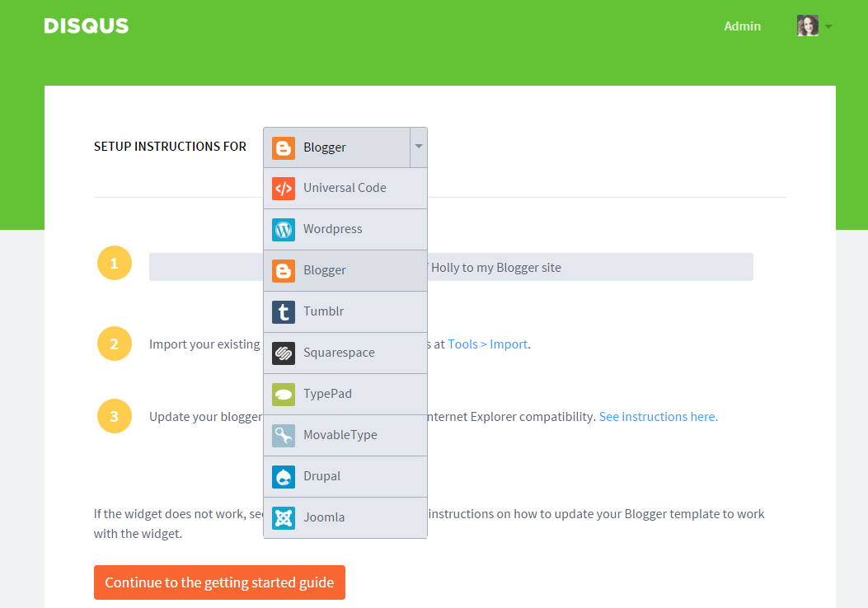Choose TypePad from platform list
This screenshot has width=868, height=608.
[x=345, y=395]
